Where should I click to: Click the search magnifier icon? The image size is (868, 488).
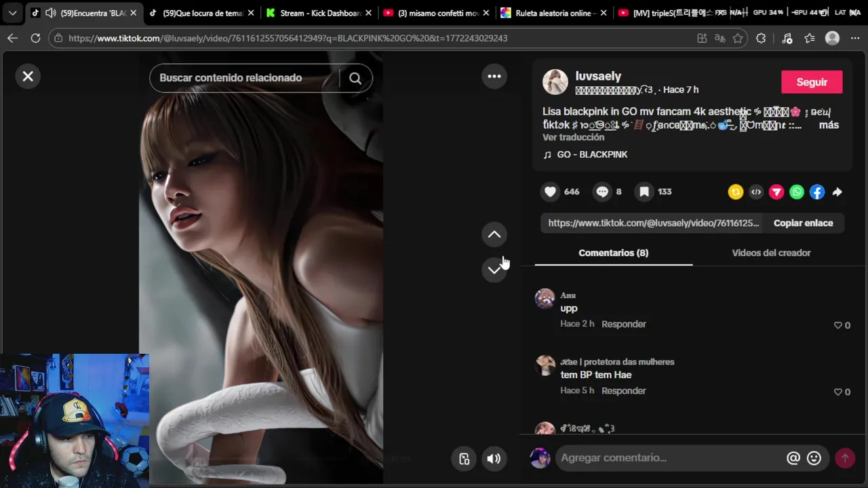(x=355, y=78)
